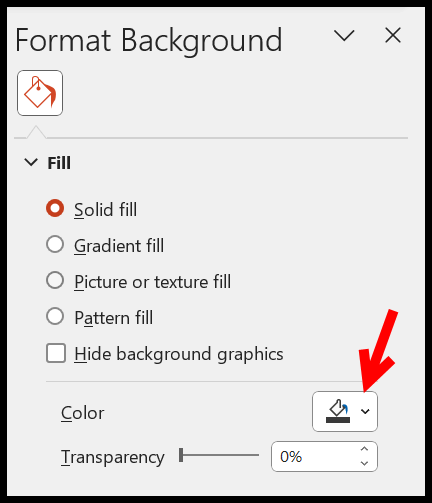Image resolution: width=432 pixels, height=503 pixels.
Task: Select Picture or texture fill
Action: click(x=55, y=280)
